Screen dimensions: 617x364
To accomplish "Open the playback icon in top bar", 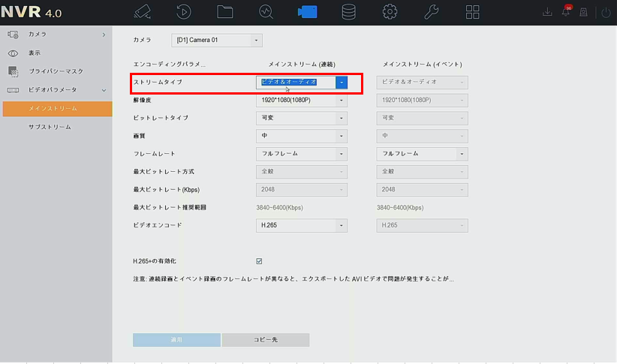I will click(183, 12).
